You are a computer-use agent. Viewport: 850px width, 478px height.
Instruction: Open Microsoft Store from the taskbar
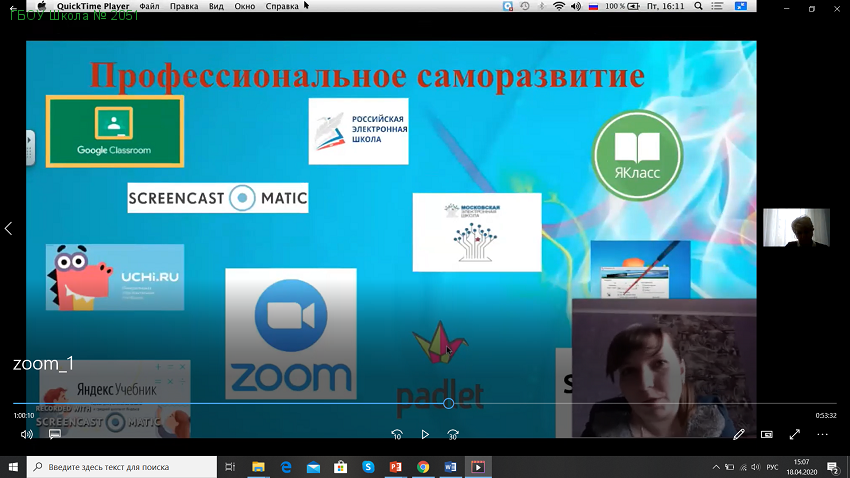tap(340, 467)
